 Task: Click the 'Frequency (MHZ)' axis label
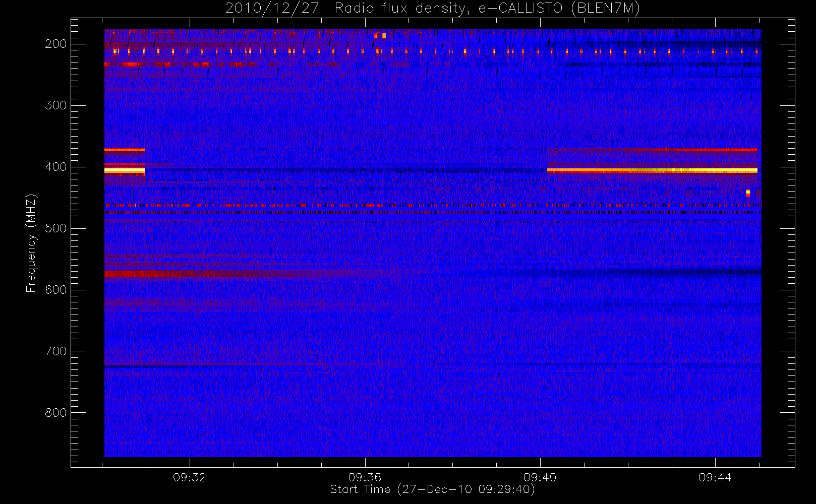pos(31,243)
